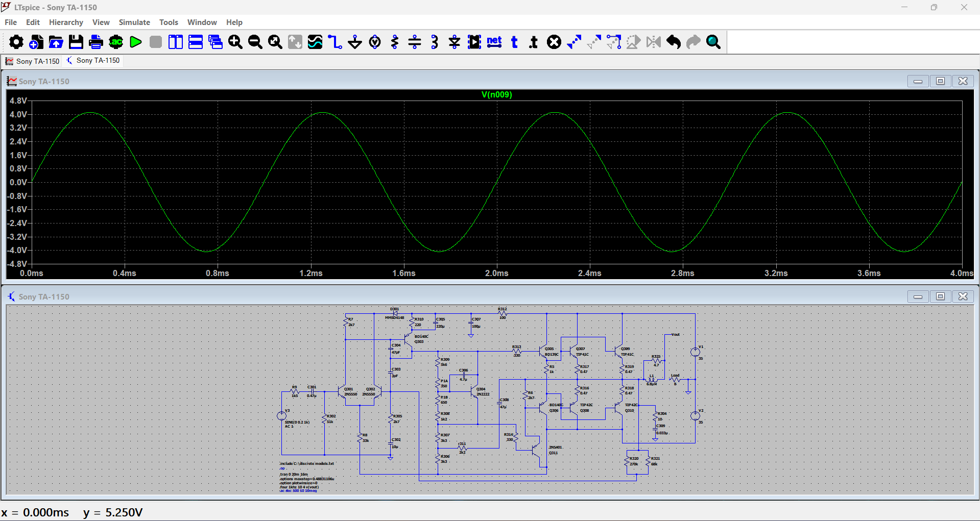Open the View menu
The image size is (980, 521).
pyautogui.click(x=101, y=22)
